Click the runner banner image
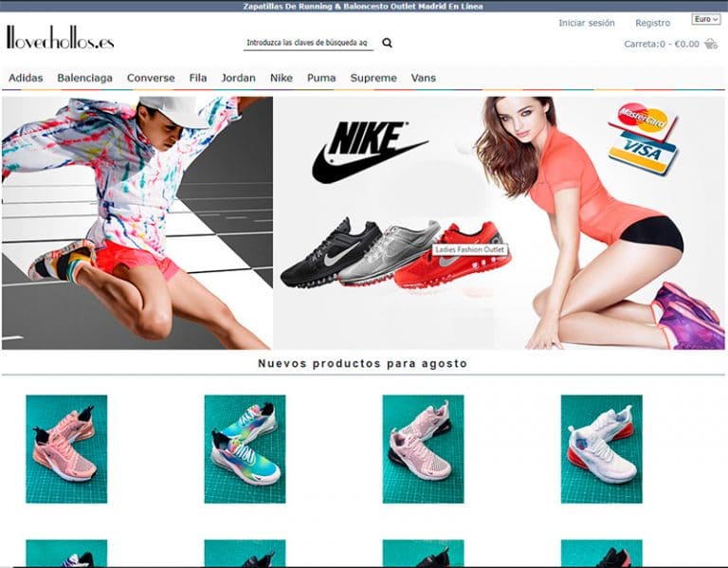728x568 pixels. click(137, 223)
